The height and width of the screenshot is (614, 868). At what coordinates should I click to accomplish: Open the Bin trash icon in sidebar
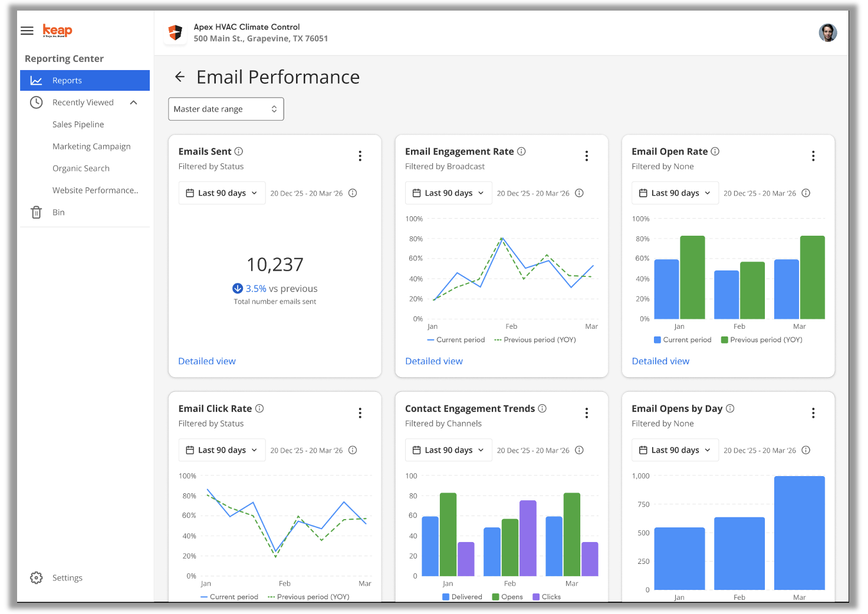(x=37, y=212)
